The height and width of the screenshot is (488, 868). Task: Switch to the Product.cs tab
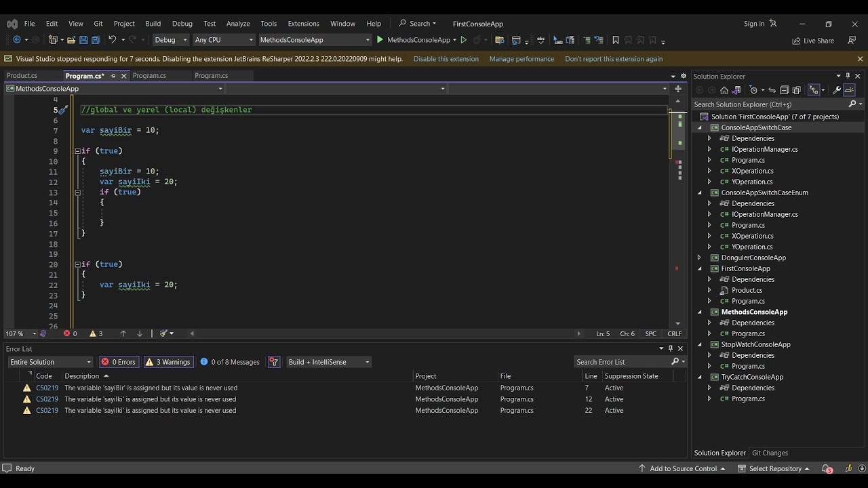click(x=22, y=76)
